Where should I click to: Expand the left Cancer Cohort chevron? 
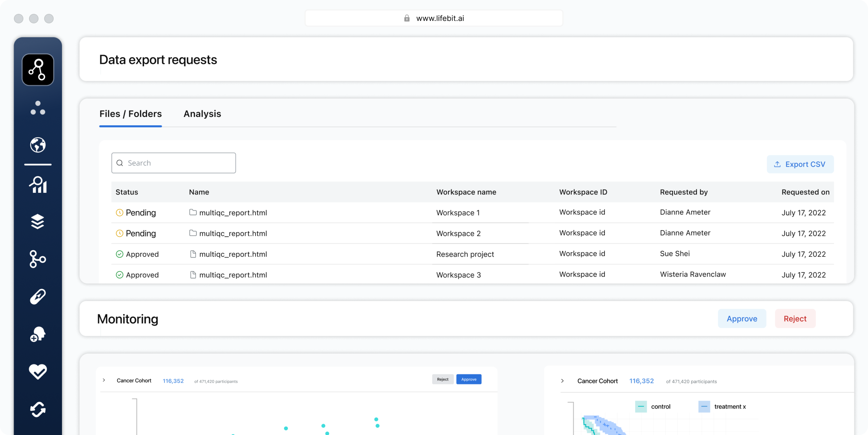pos(104,380)
